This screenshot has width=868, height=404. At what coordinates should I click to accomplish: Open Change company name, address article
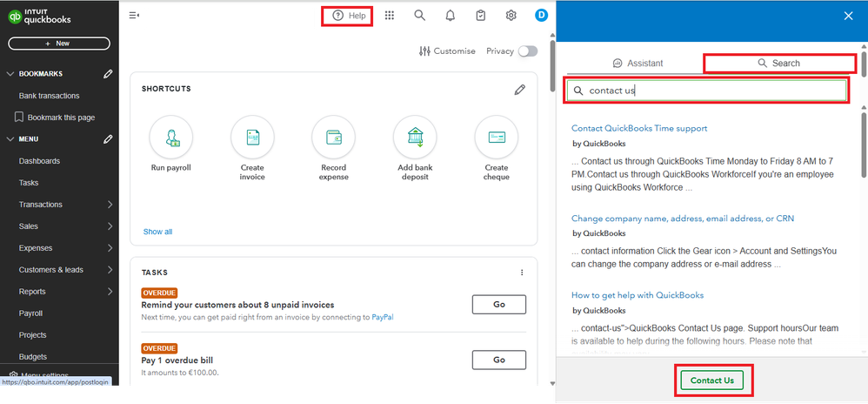[x=683, y=219]
